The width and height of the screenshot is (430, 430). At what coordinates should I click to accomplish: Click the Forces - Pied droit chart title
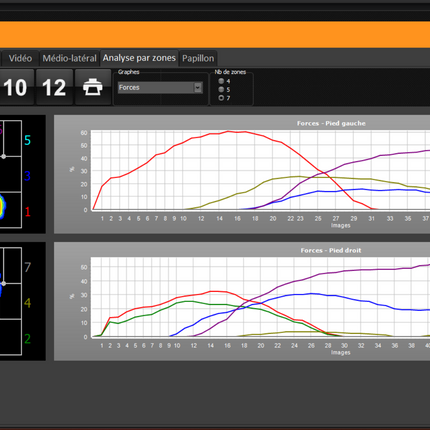point(331,250)
